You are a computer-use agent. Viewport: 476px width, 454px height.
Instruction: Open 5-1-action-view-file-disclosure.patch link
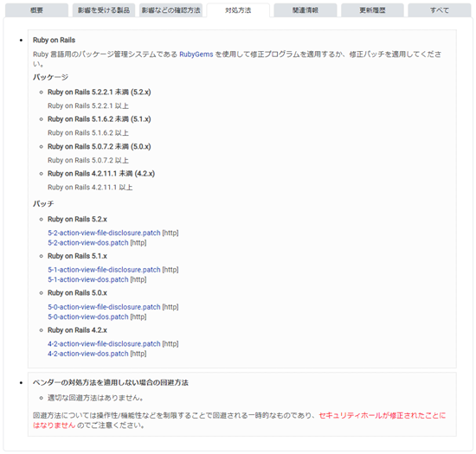pyautogui.click(x=104, y=270)
